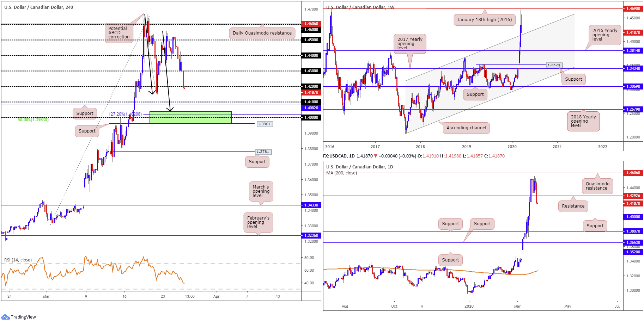Screen dimensions: 644x321
Task: Click the TradingView logo
Action: point(19,317)
